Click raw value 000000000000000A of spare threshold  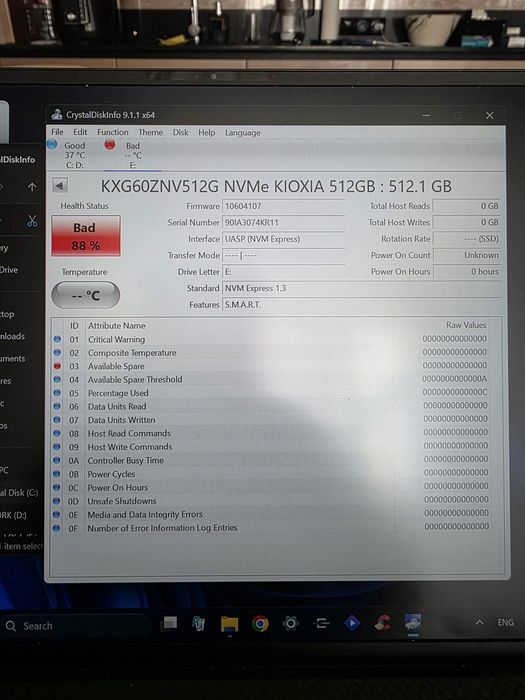[454, 379]
